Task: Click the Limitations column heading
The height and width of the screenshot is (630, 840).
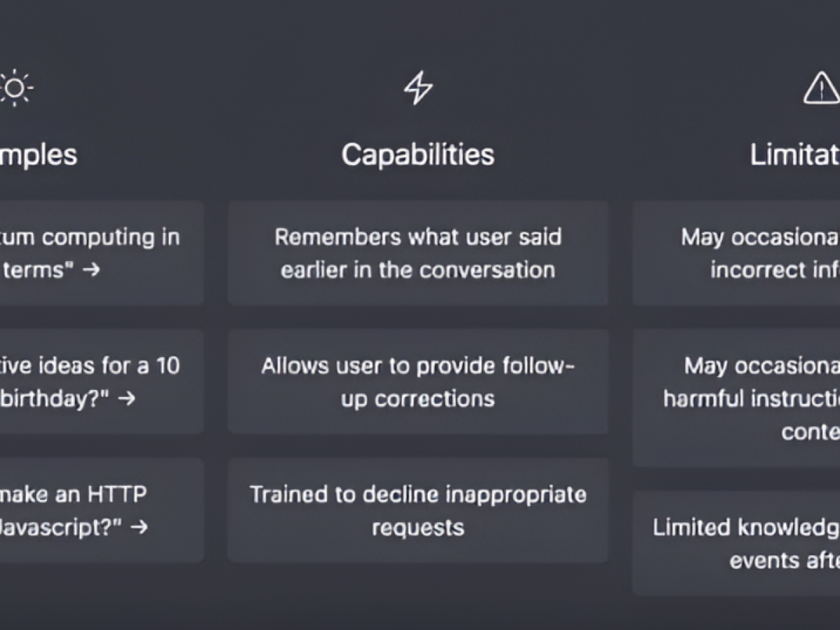Action: point(795,155)
